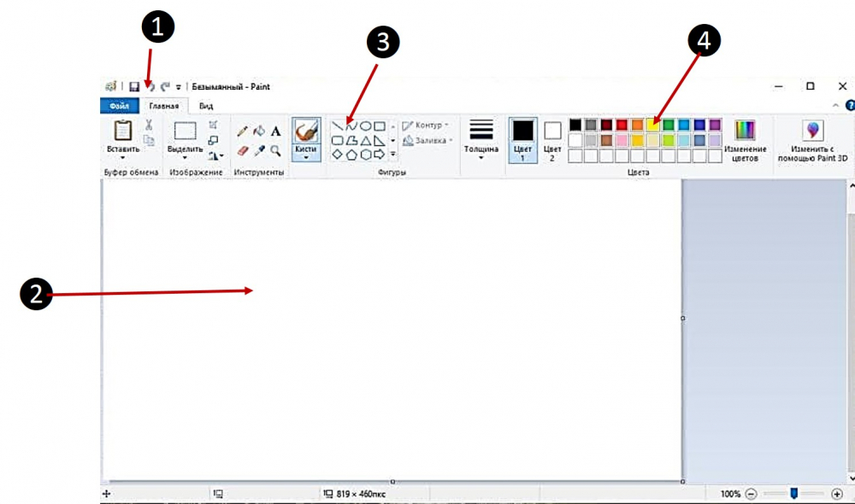Pick the yellow color swatch

(x=652, y=126)
